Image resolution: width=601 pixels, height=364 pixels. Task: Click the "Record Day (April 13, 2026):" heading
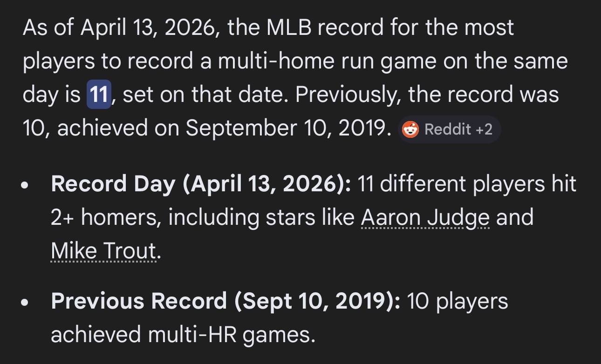click(x=201, y=184)
